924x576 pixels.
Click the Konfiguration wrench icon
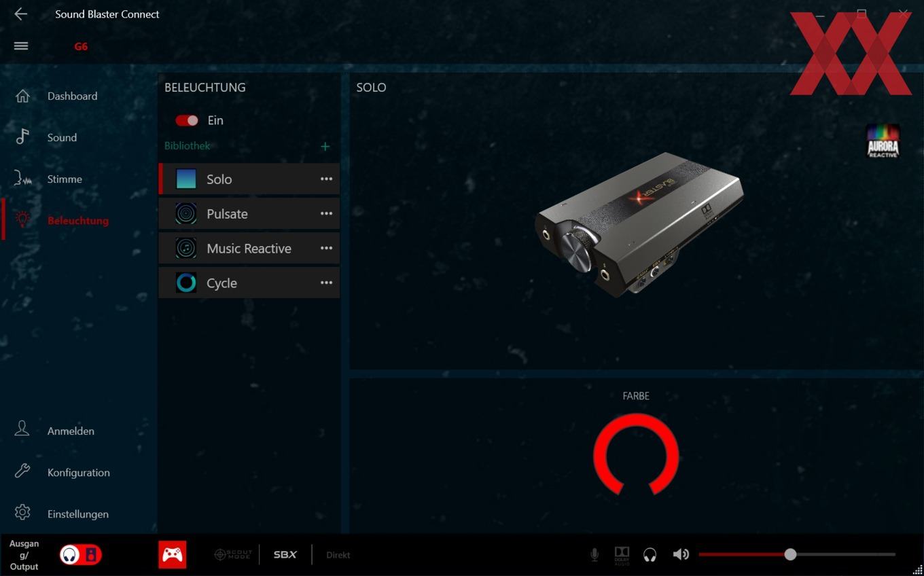click(22, 471)
